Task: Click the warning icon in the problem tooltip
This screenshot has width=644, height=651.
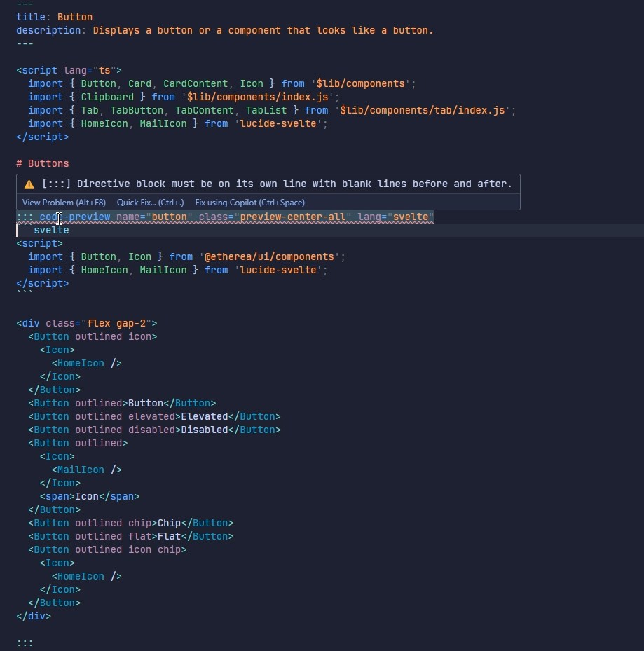Action: pyautogui.click(x=29, y=184)
